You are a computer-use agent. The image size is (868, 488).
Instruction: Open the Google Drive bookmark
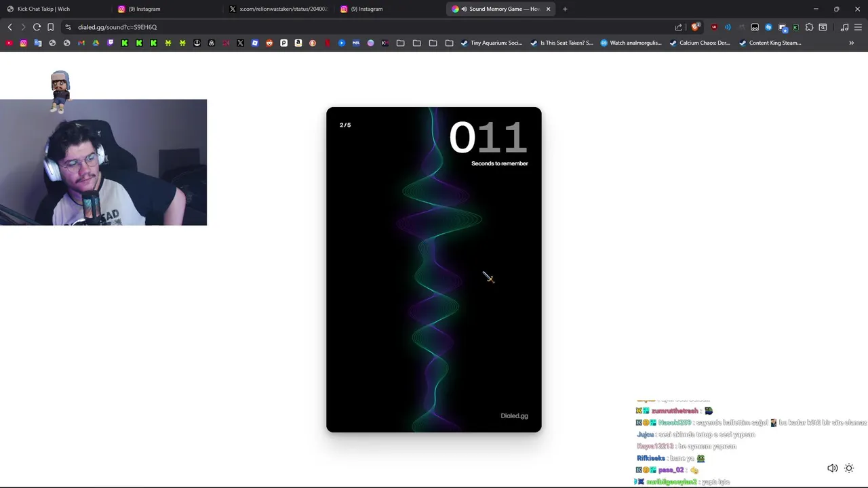pos(96,43)
